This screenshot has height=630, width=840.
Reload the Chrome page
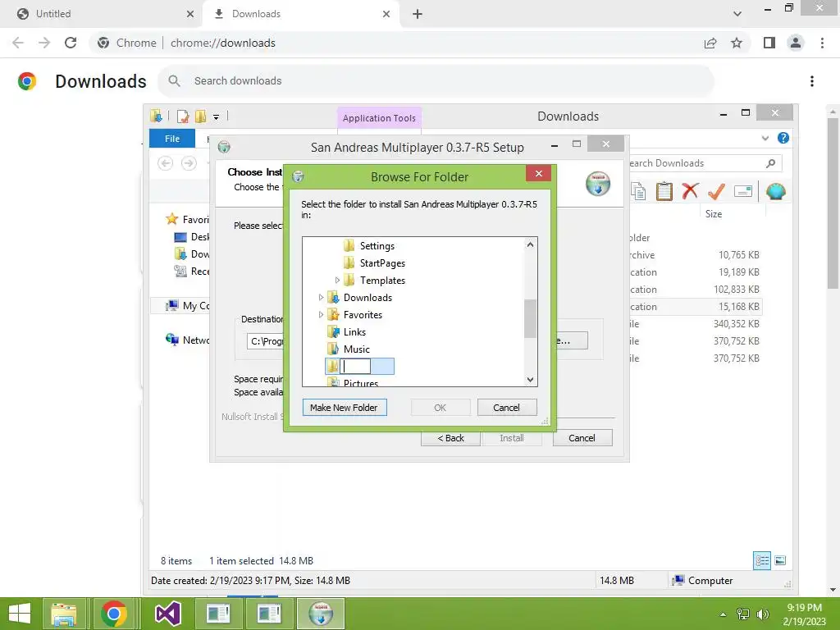point(71,43)
